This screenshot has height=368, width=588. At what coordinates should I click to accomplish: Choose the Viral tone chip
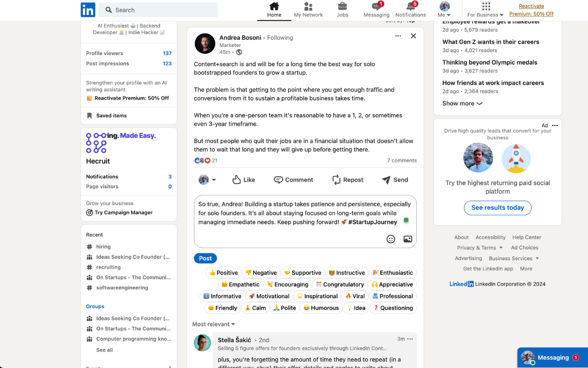coord(355,296)
